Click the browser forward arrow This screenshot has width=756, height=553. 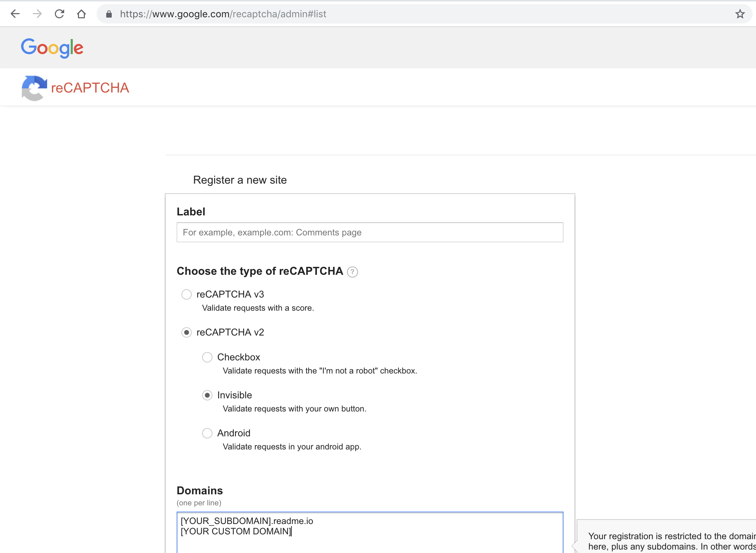(x=37, y=14)
